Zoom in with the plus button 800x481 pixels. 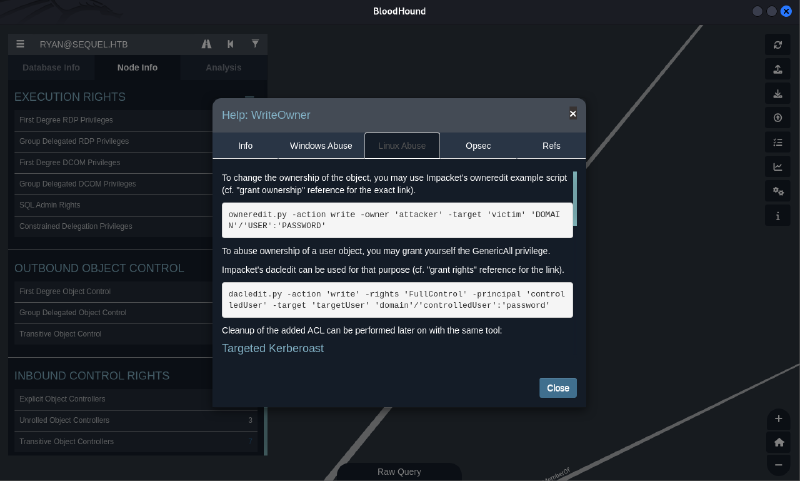point(778,418)
